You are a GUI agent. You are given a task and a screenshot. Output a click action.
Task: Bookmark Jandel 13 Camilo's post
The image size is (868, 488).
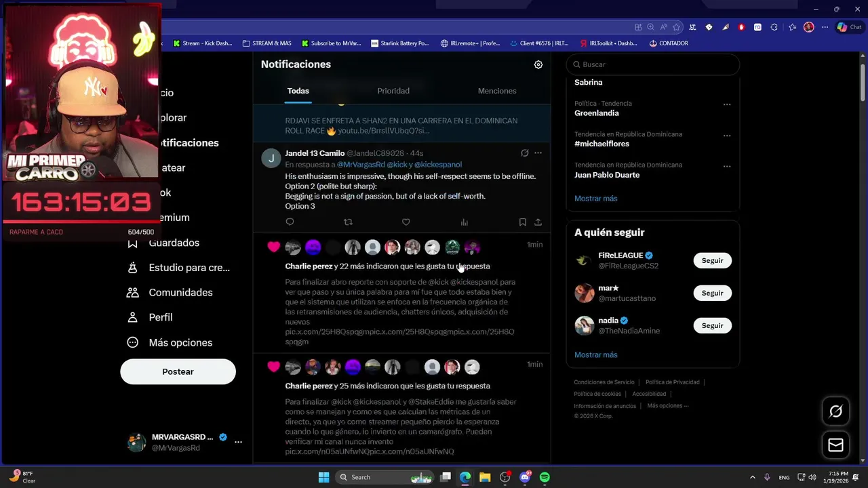[x=522, y=222]
